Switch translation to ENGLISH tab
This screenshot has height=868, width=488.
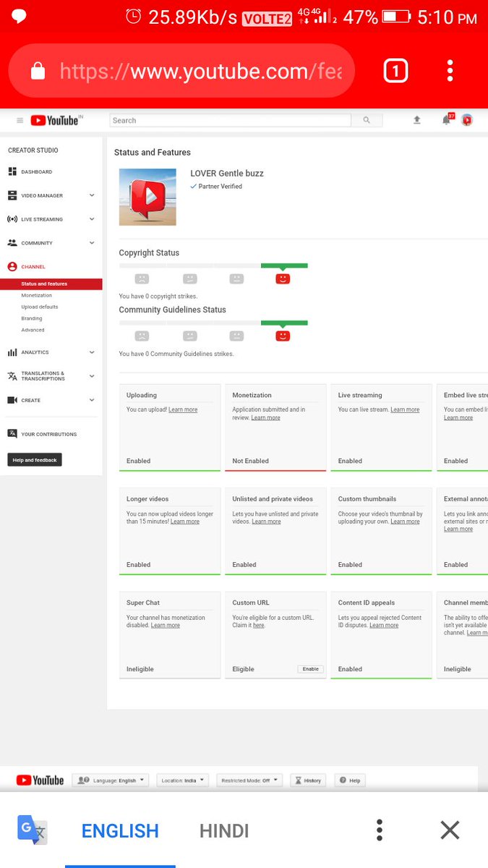[x=120, y=831]
